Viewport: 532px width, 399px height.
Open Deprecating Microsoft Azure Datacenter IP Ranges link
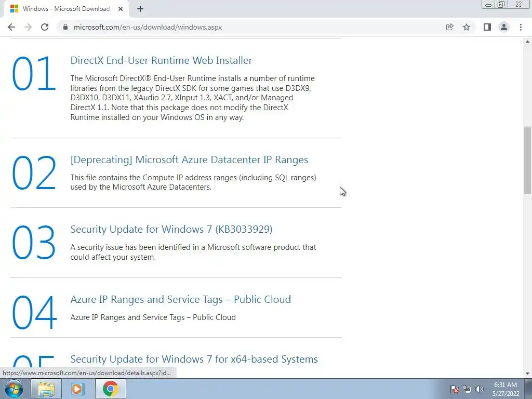189,159
